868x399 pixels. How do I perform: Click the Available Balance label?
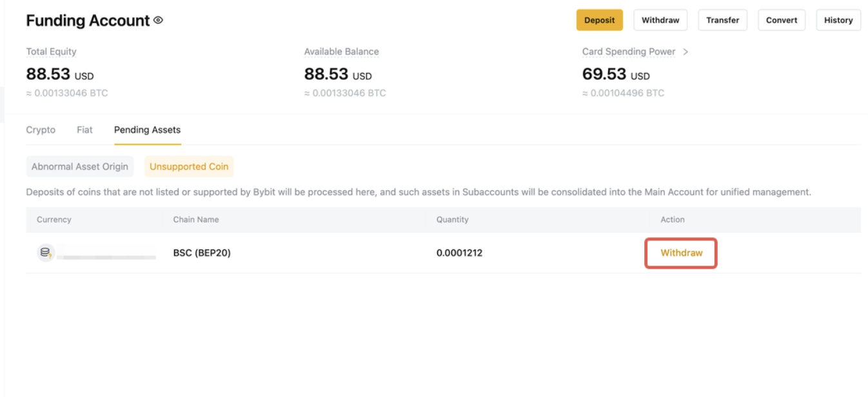pos(341,52)
